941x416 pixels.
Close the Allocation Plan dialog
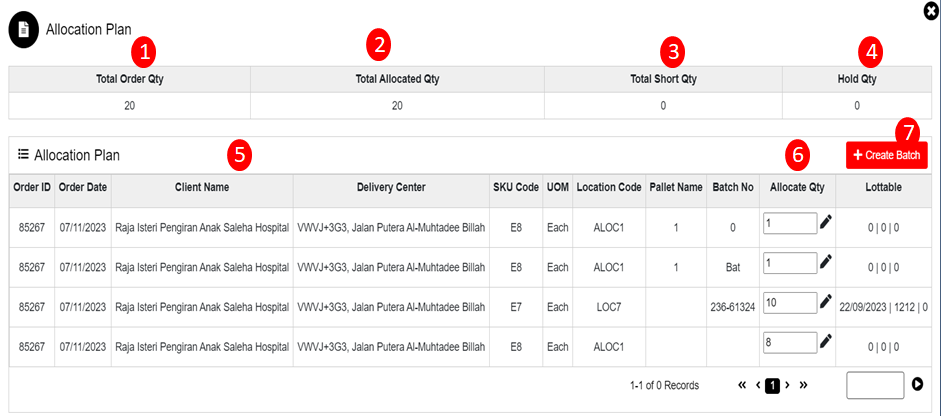click(x=931, y=9)
